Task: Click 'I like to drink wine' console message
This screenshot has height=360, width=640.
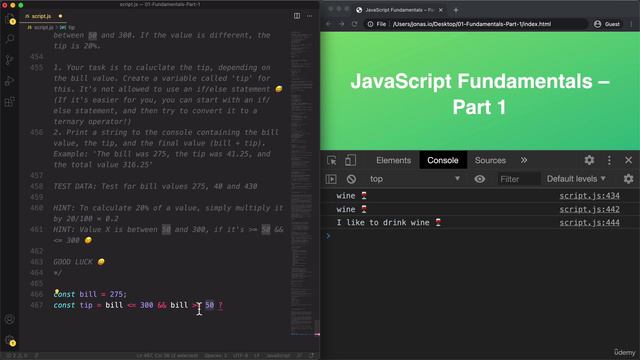Action: click(389, 223)
